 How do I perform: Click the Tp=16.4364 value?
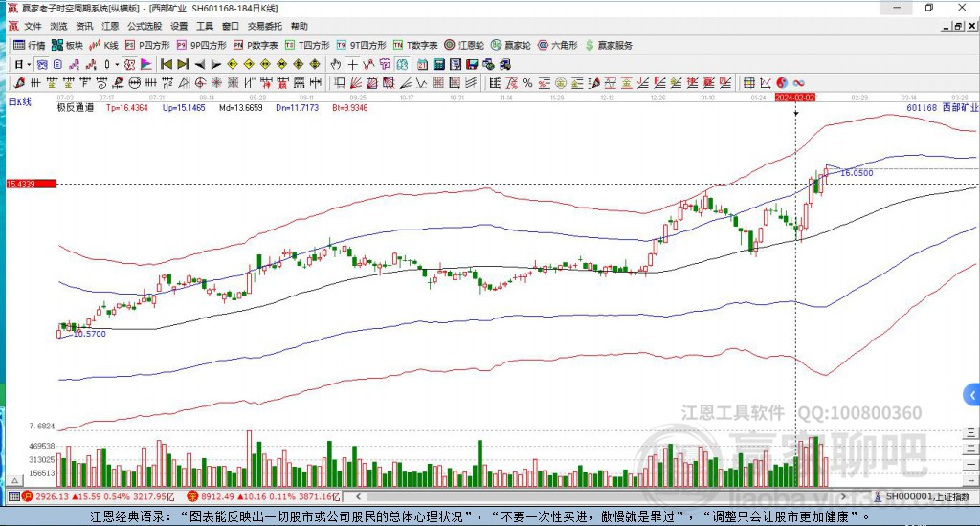pos(127,107)
